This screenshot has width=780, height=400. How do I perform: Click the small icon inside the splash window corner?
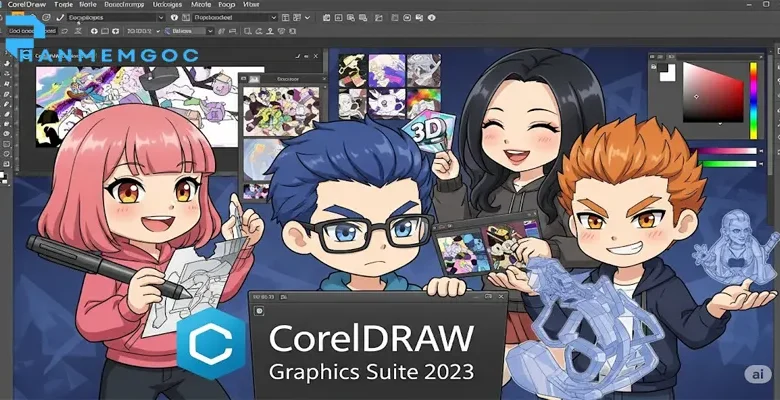click(259, 311)
